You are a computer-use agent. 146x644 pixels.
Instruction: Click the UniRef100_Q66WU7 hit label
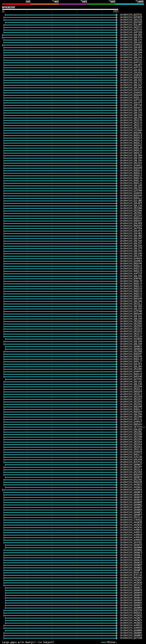coord(131,464)
